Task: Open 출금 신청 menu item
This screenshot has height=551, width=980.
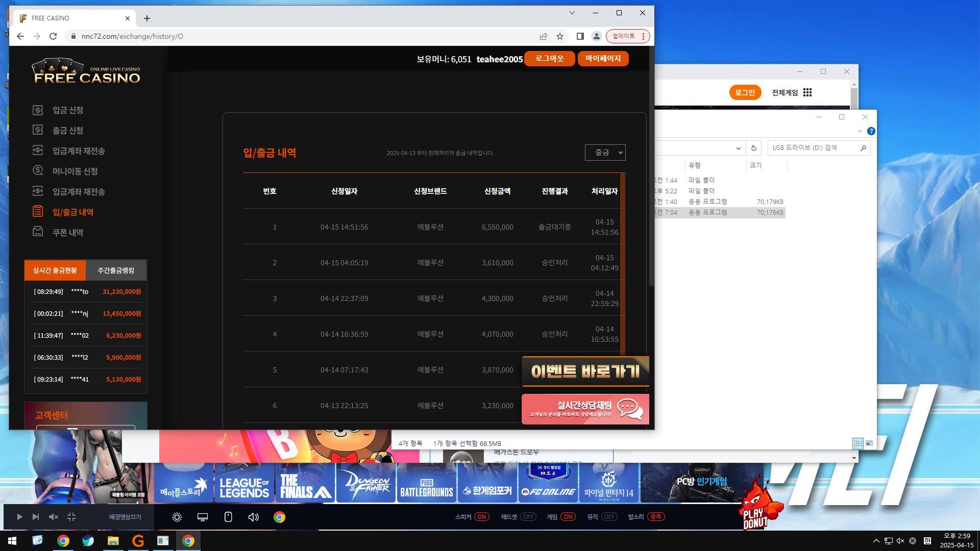Action: tap(68, 131)
